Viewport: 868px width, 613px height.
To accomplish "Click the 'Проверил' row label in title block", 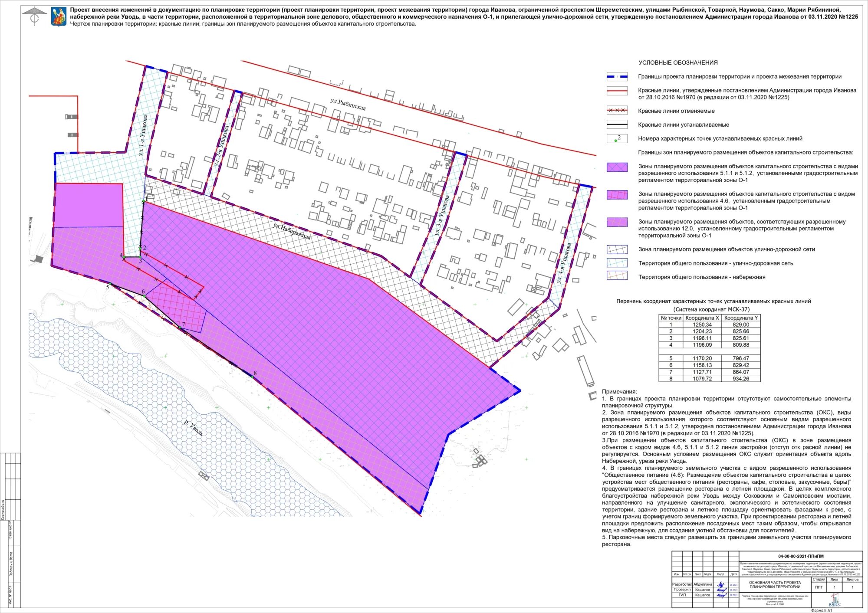I will point(682,590).
